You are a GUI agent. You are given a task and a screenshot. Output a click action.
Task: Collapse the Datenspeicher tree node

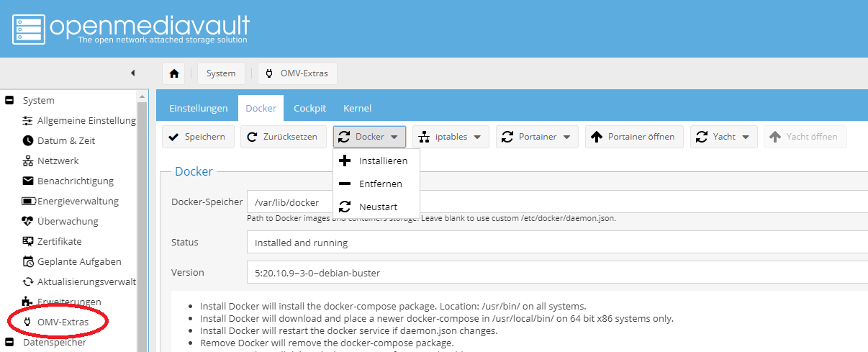point(9,342)
